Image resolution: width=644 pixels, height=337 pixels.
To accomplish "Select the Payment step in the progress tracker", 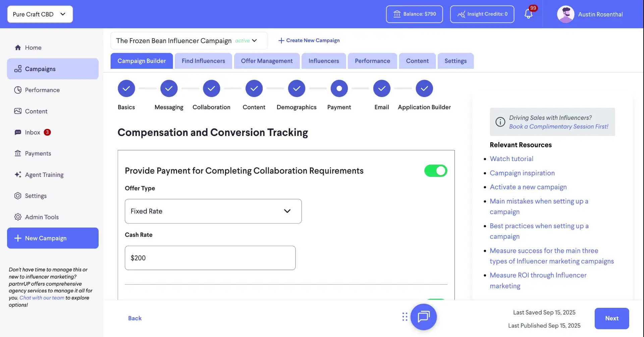I will click(x=339, y=88).
